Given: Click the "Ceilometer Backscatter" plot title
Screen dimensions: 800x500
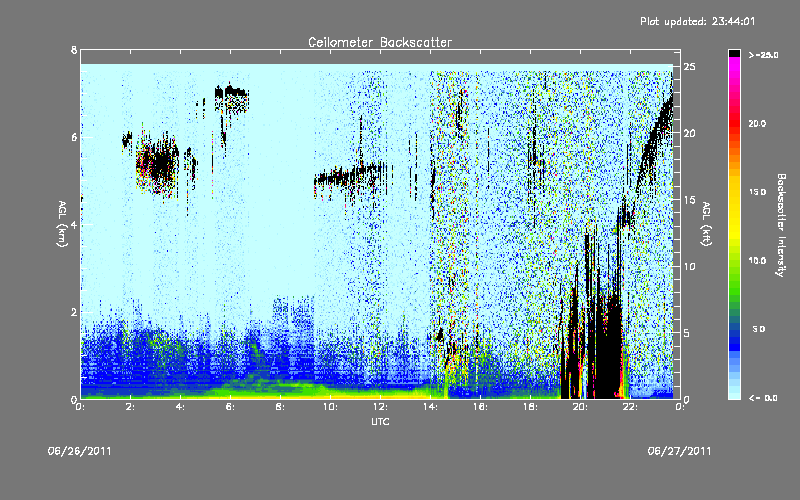Looking at the screenshot, I should pos(380,42).
